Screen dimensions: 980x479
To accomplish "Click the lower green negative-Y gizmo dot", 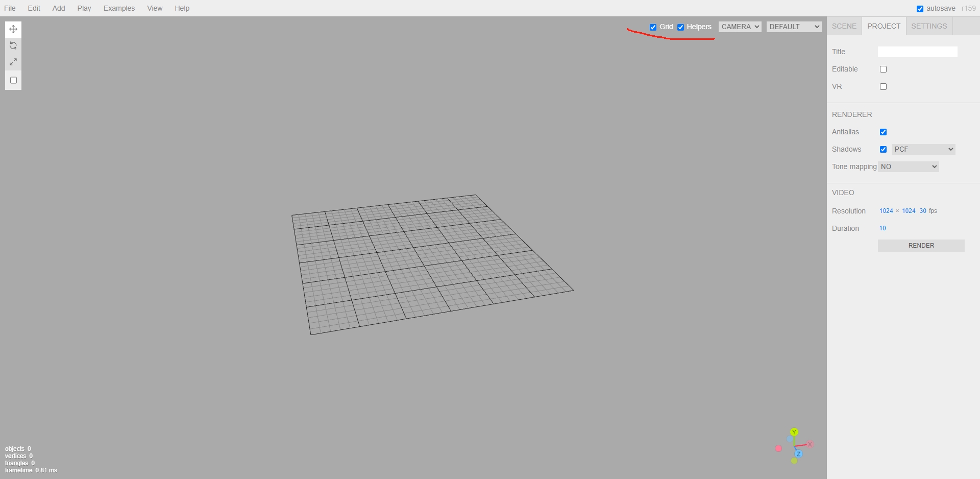I will pos(794,461).
